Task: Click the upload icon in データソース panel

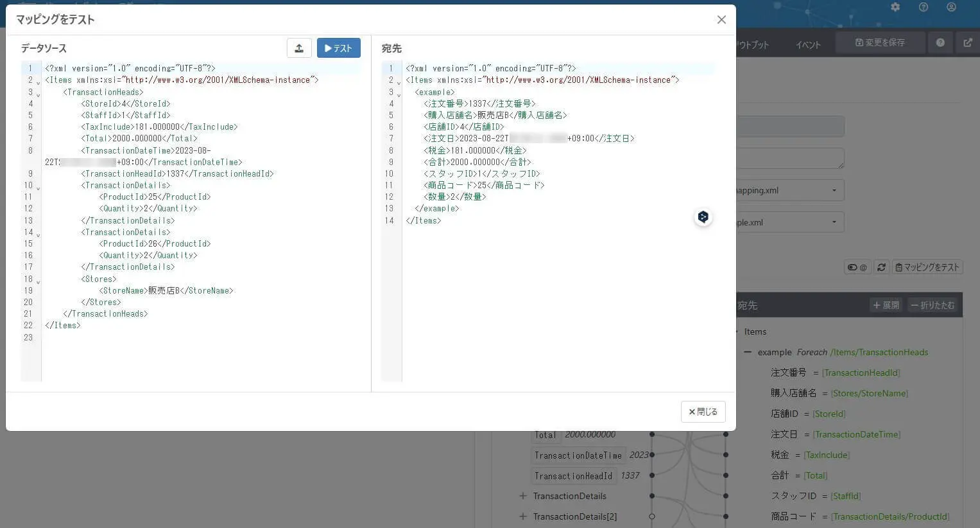Action: (299, 48)
